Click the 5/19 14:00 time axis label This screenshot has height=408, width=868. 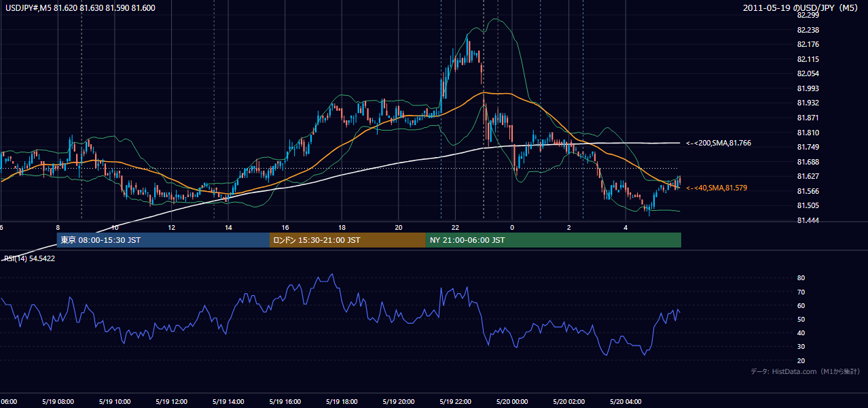pyautogui.click(x=228, y=401)
